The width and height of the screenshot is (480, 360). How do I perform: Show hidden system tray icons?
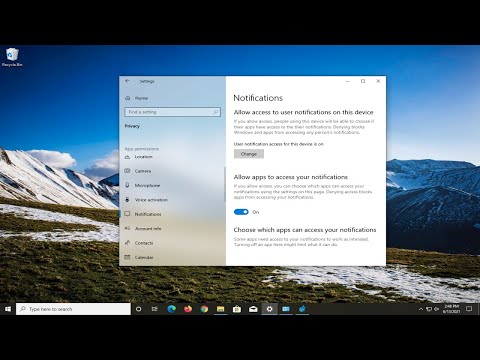[x=421, y=309]
